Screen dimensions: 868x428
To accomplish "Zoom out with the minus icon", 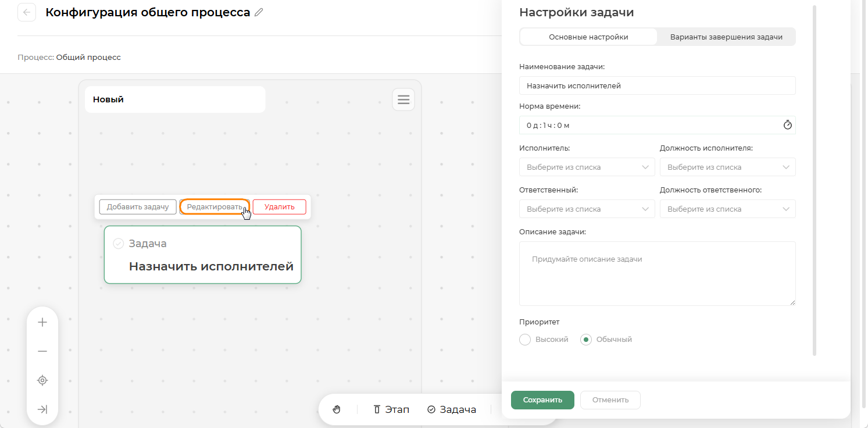I will coord(42,351).
